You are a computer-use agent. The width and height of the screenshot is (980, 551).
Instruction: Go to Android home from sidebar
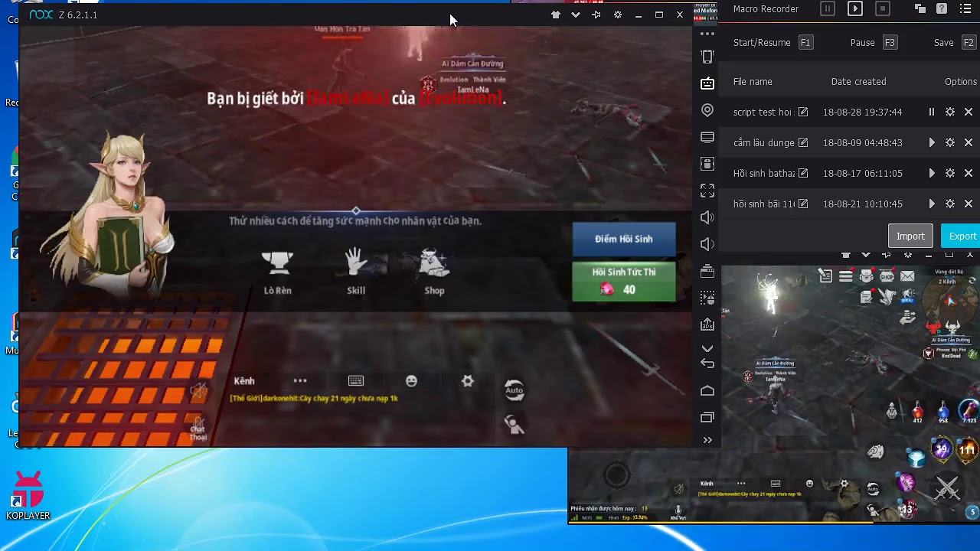[707, 390]
